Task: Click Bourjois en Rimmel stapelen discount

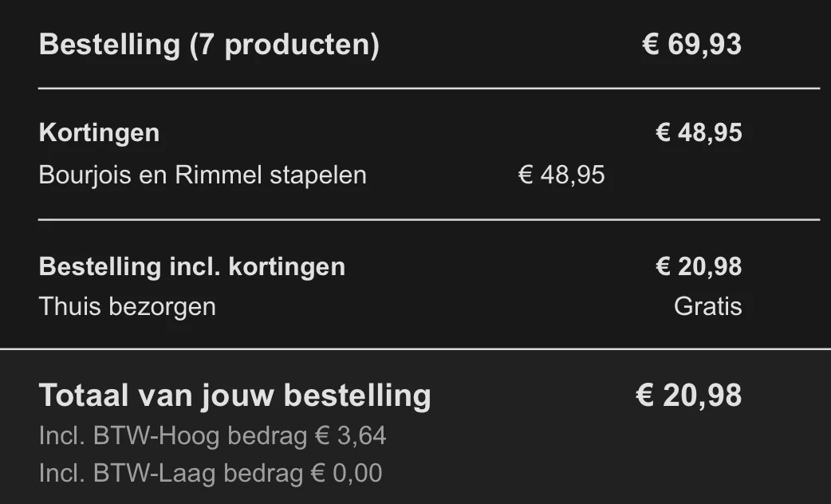Action: [203, 175]
